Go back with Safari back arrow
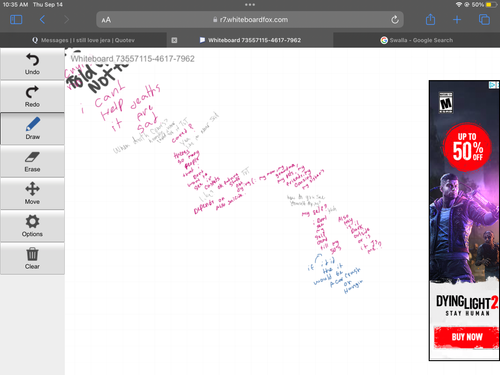This screenshot has width=500, height=375. [42, 20]
